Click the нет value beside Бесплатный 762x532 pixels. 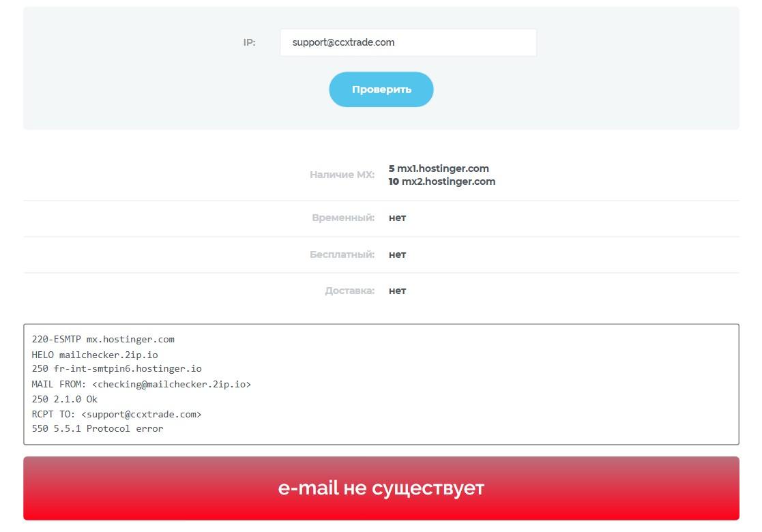point(397,254)
